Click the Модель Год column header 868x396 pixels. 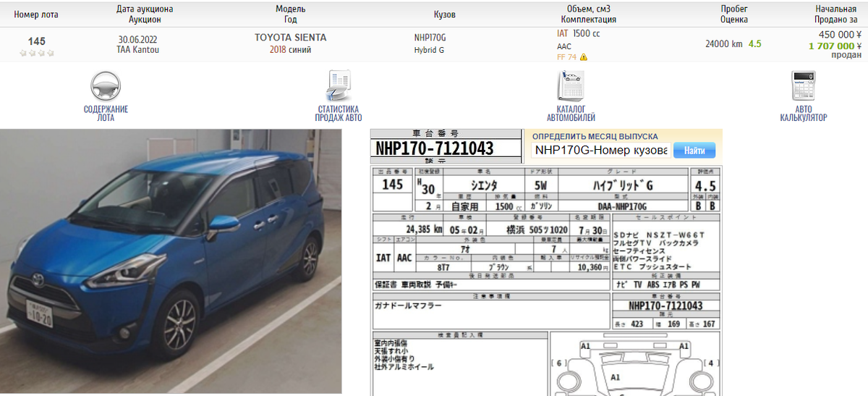pyautogui.click(x=291, y=14)
